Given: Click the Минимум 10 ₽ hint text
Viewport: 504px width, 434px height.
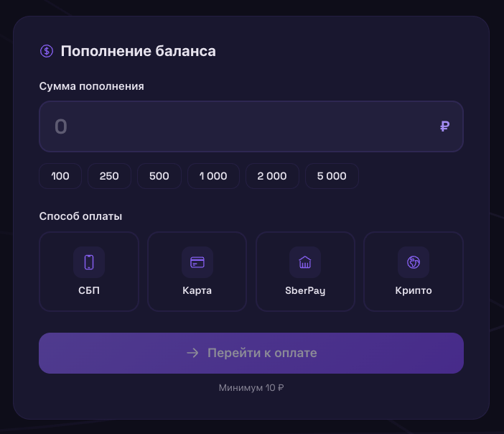Looking at the screenshot, I should click(251, 388).
